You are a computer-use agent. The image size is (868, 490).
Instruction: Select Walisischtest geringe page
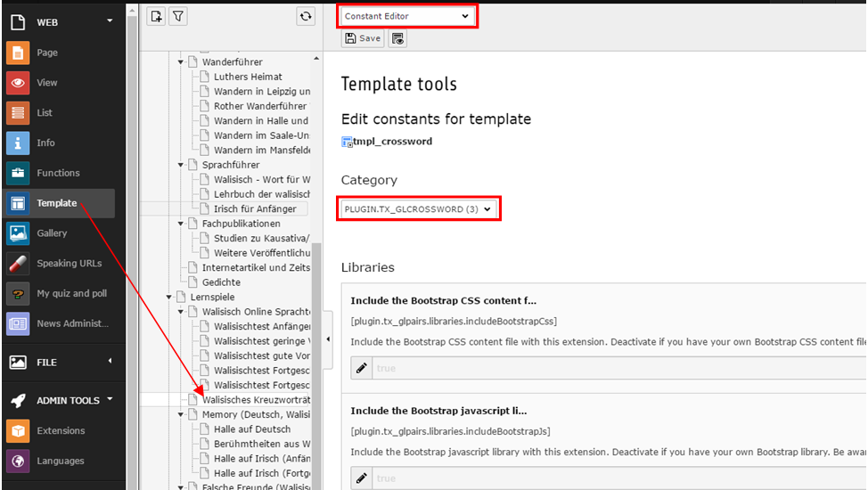click(262, 341)
